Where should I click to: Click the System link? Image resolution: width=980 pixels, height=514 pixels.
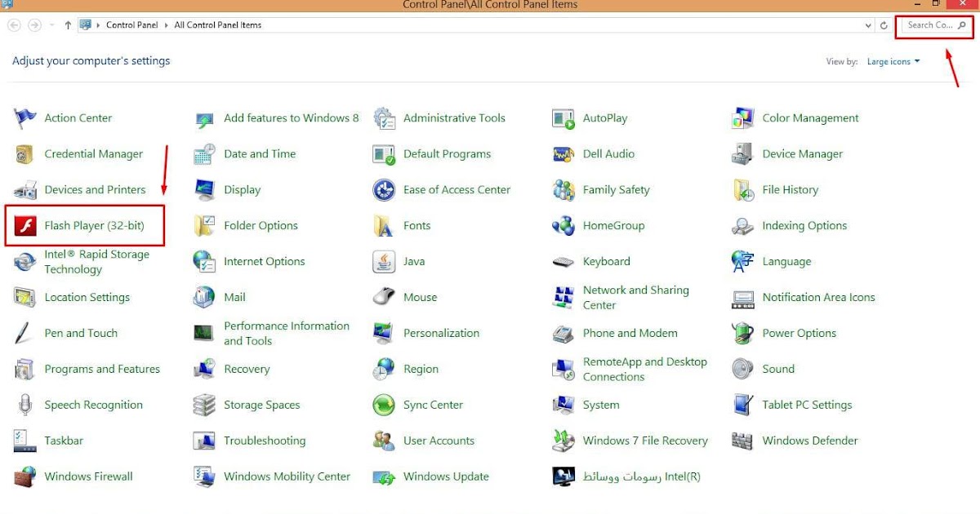click(601, 405)
